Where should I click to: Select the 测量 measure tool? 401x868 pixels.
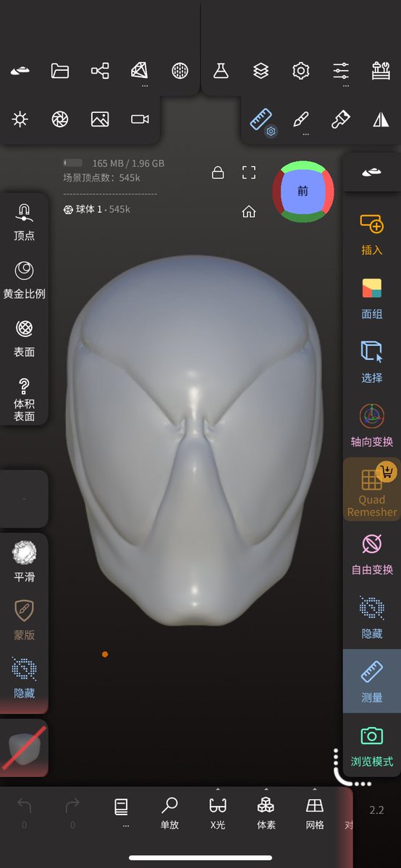point(371,681)
